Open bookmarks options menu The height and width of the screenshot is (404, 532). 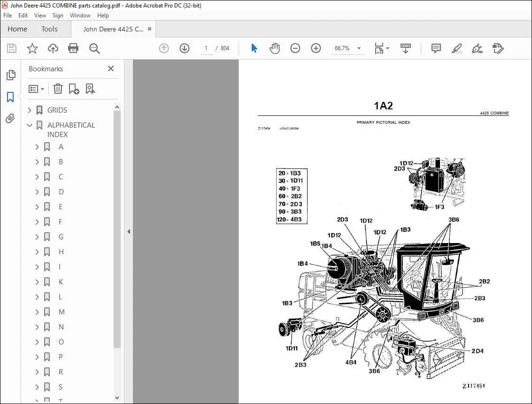click(36, 89)
